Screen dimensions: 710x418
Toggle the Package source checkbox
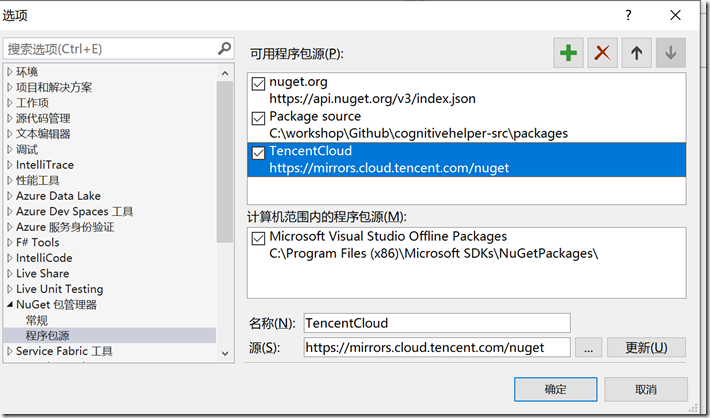(x=258, y=118)
